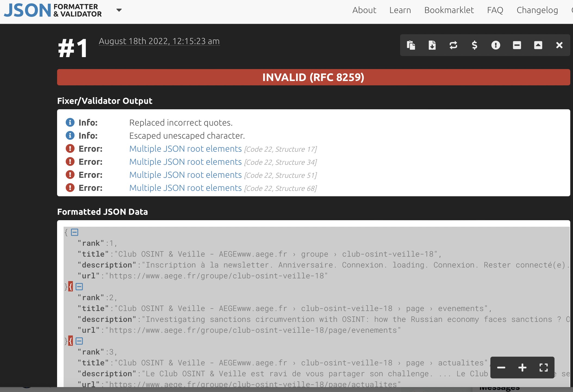Click the dollar sign icon
The width and height of the screenshot is (573, 392).
click(x=474, y=45)
